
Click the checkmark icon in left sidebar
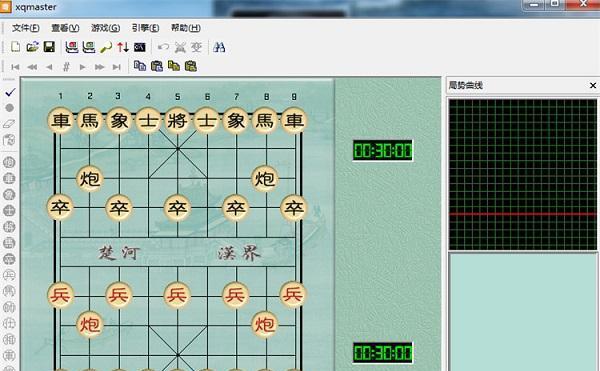click(x=10, y=92)
